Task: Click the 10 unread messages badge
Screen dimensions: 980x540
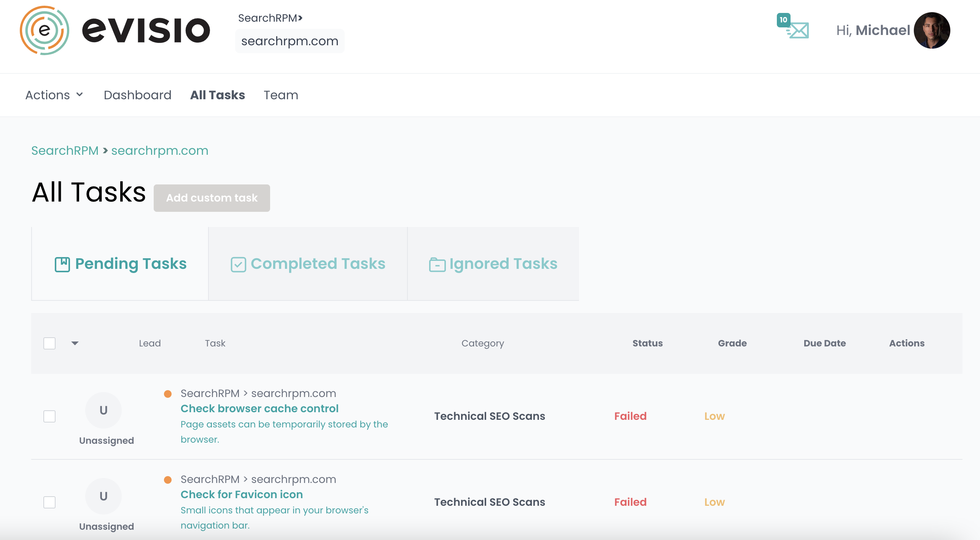Action: 783,20
